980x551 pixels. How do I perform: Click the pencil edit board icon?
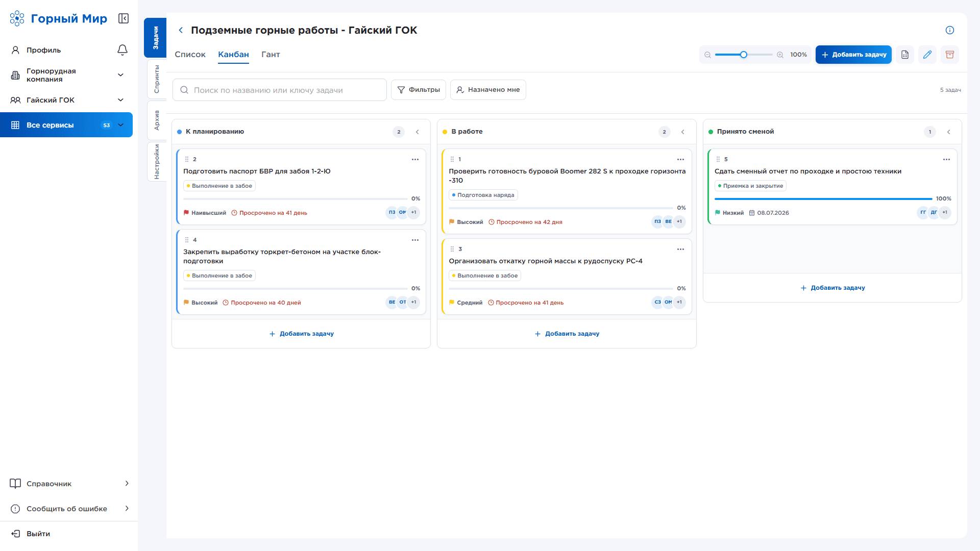(927, 55)
